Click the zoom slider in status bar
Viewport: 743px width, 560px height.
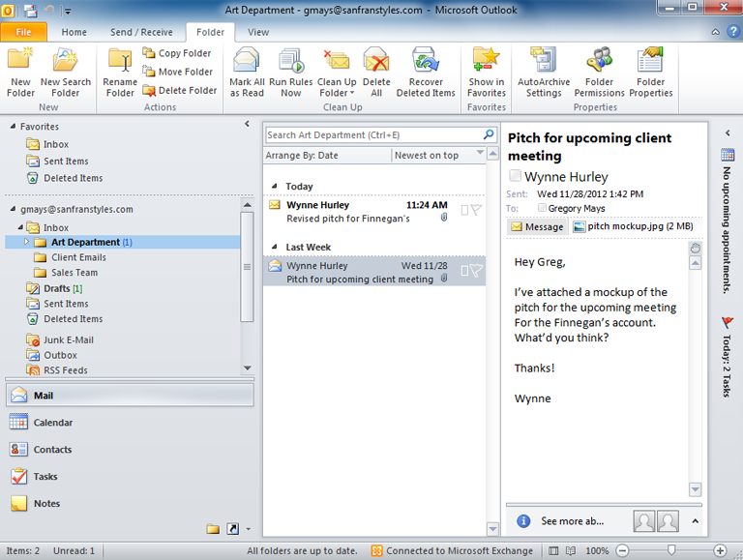coord(671,550)
